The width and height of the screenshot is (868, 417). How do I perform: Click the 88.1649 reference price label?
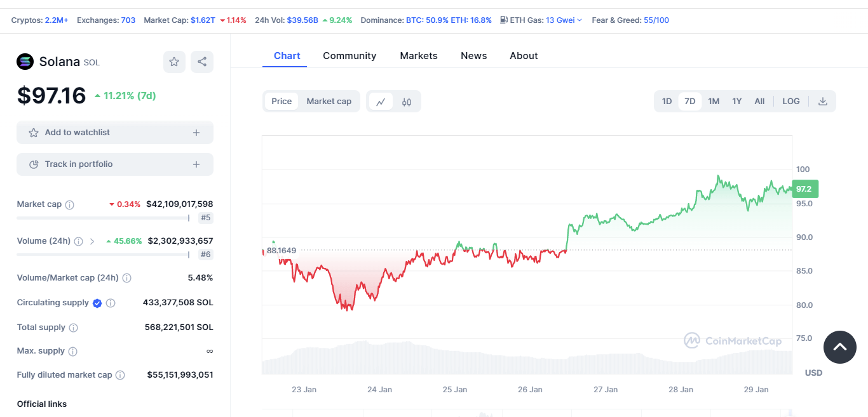pos(281,251)
